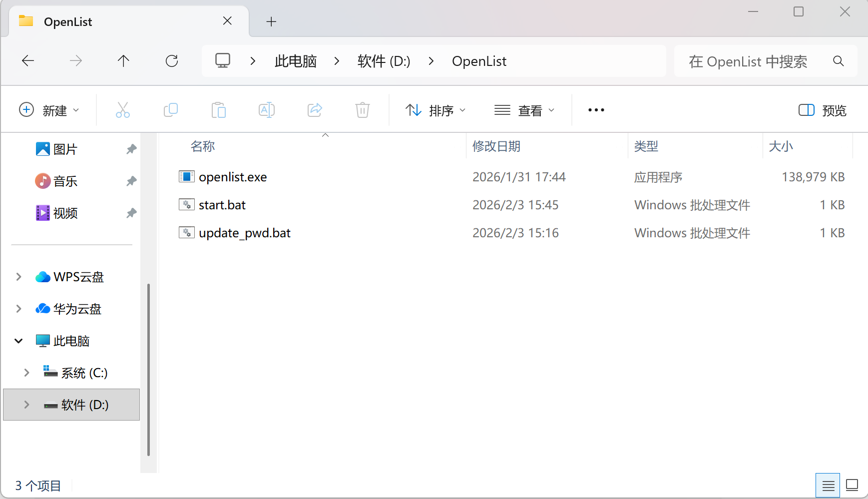868x499 pixels.
Task: Select the OpenList tab
Action: click(x=68, y=21)
